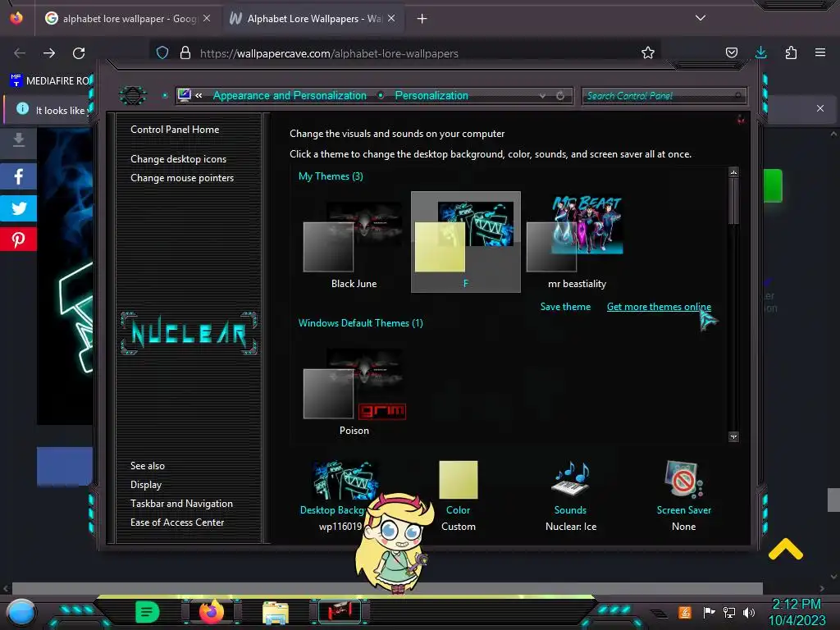Click the browser horizontal scrollbar

pyautogui.click(x=387, y=588)
